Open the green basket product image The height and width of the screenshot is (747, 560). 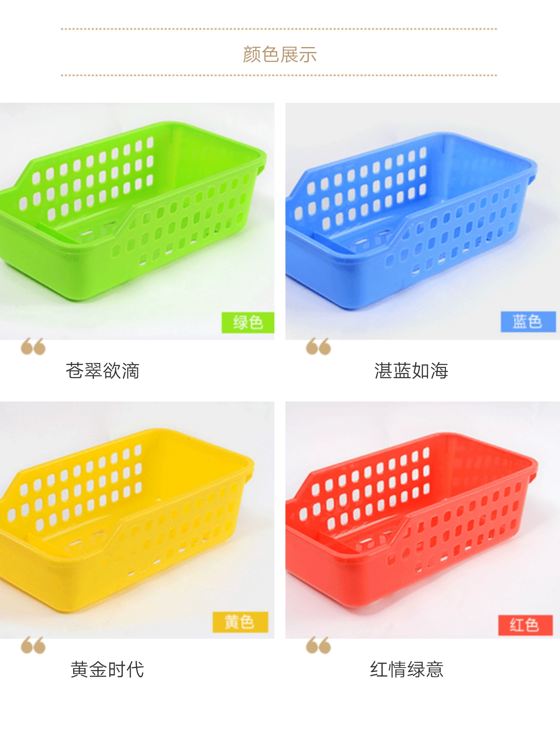tap(137, 221)
